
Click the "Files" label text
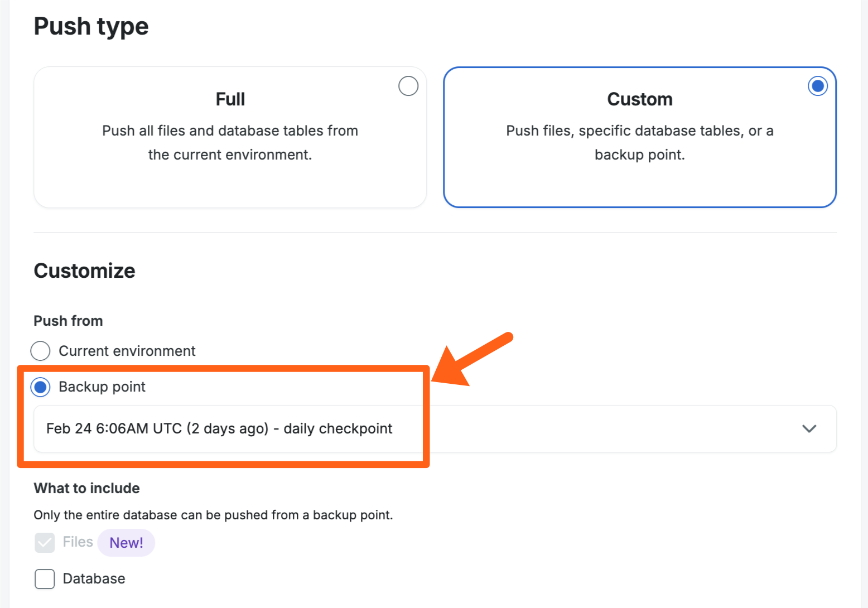[x=78, y=542]
